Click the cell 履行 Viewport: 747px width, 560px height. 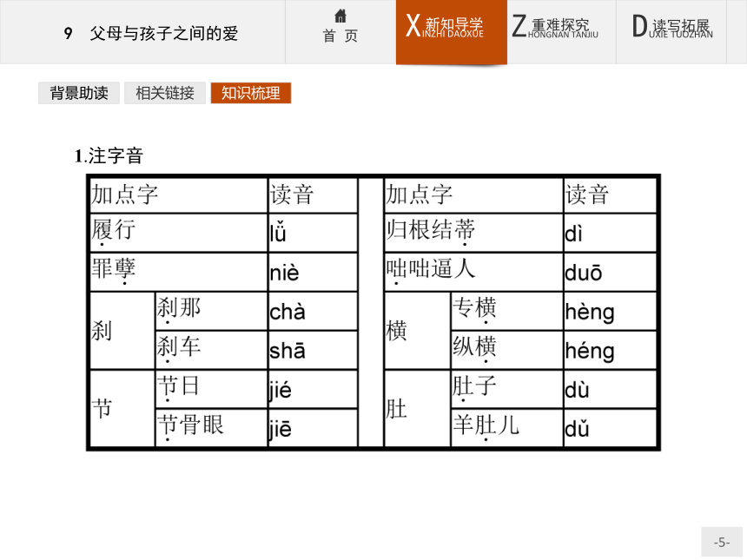point(179,233)
